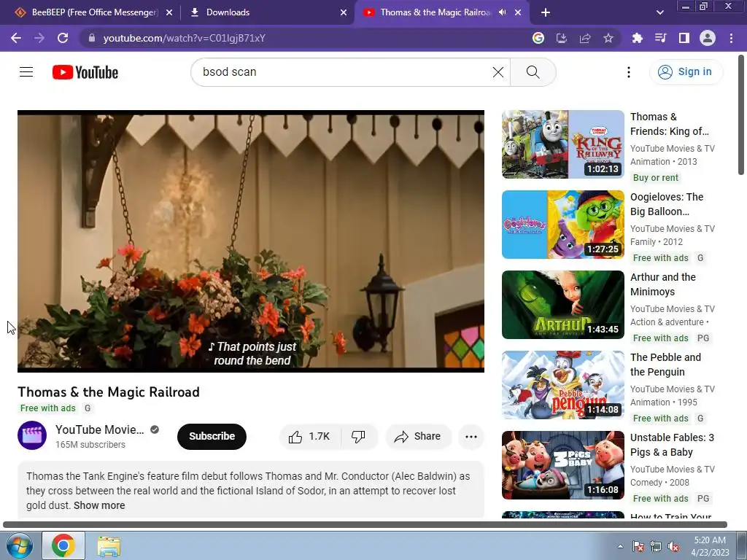747x560 pixels.
Task: Open Oogieloves: The Big Balloon title
Action: pos(667,204)
